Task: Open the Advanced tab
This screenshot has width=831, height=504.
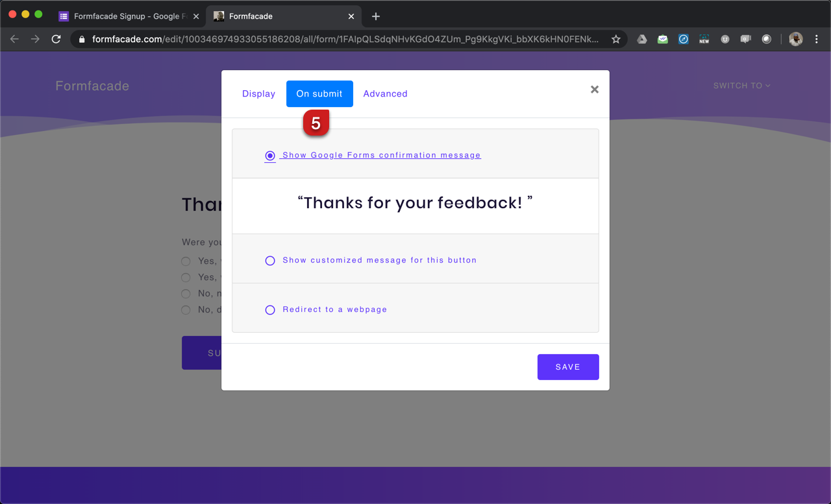Action: point(385,93)
